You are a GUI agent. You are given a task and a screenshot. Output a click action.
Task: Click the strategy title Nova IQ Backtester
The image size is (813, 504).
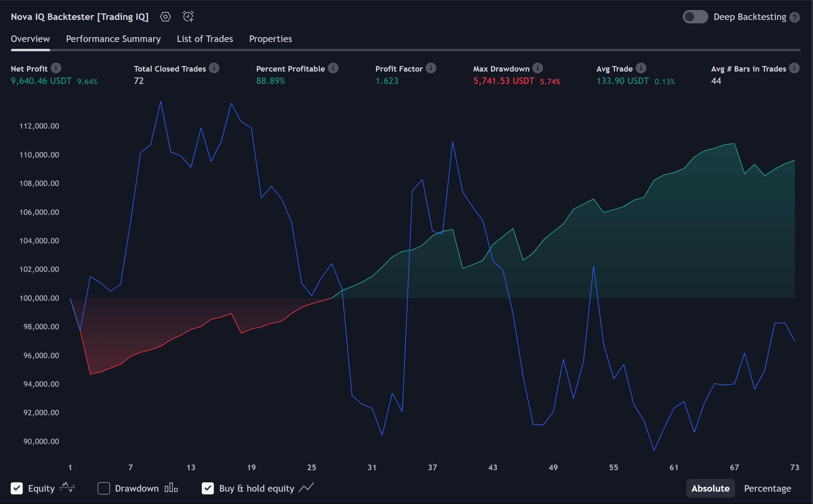coord(80,17)
